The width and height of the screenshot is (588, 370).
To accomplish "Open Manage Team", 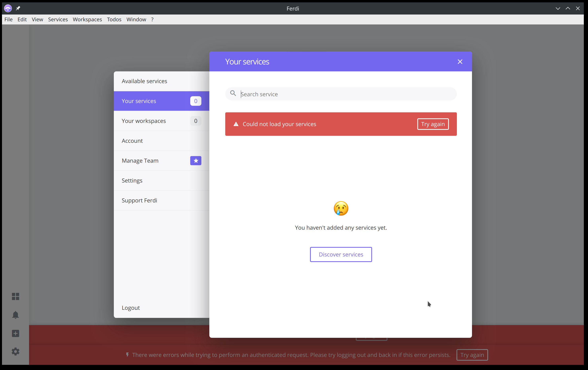I will 161,161.
